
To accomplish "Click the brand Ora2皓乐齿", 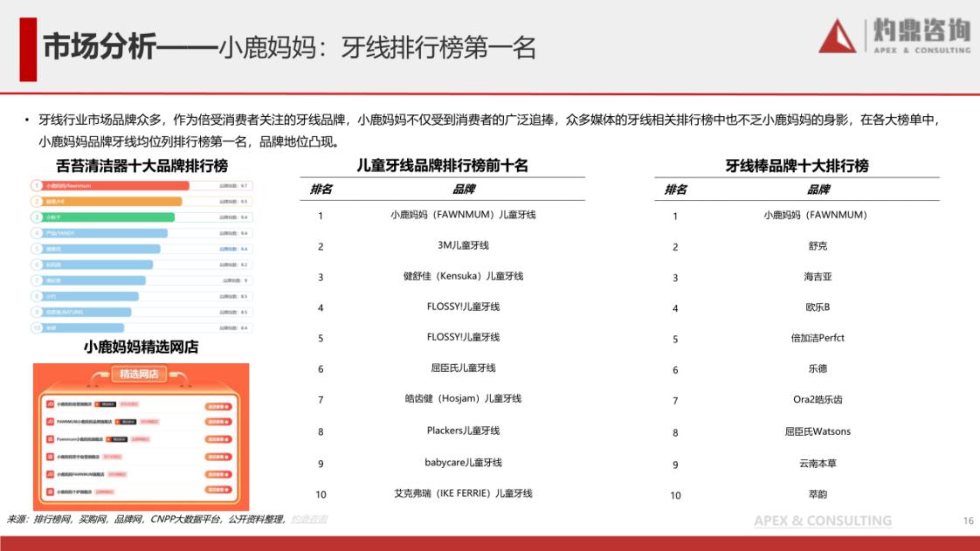I will tap(818, 399).
